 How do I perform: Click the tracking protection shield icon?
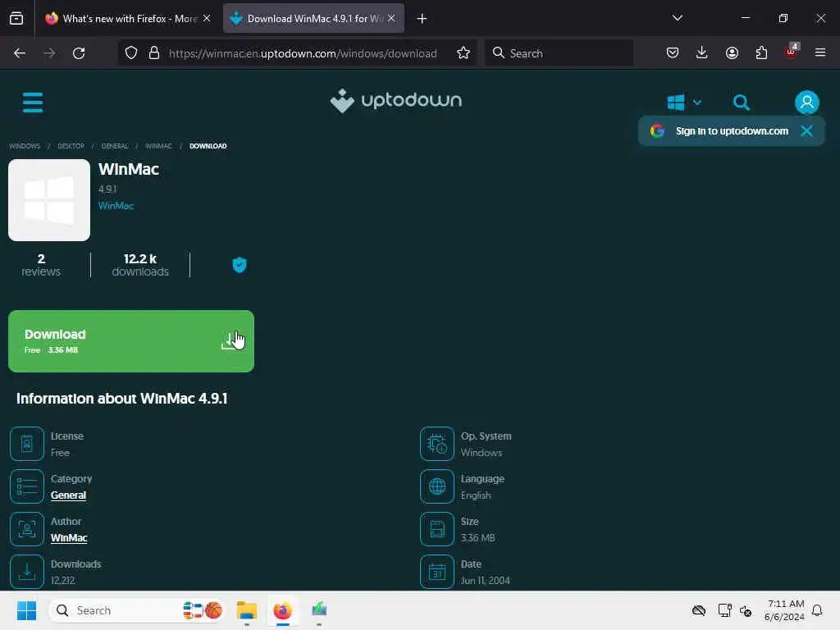(x=131, y=53)
